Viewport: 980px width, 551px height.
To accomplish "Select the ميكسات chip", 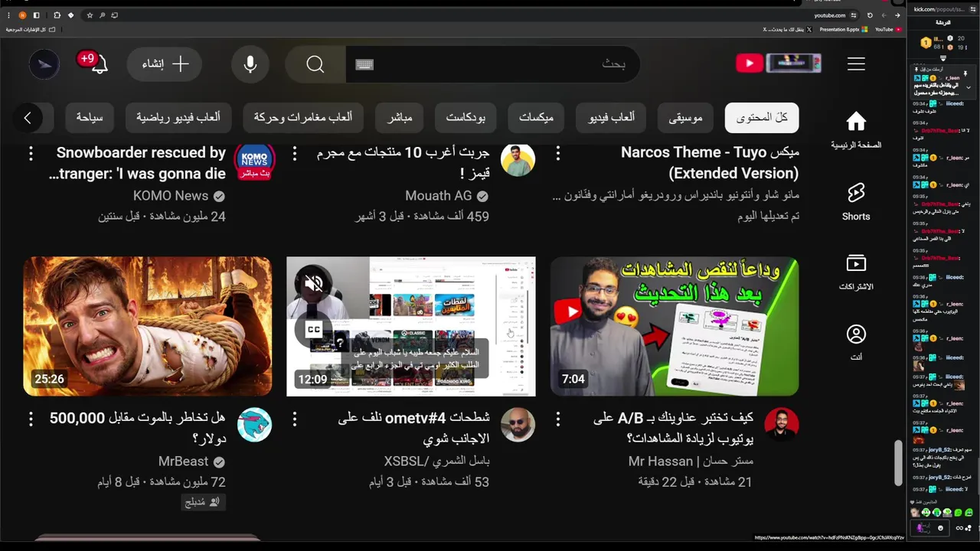I will [x=536, y=118].
